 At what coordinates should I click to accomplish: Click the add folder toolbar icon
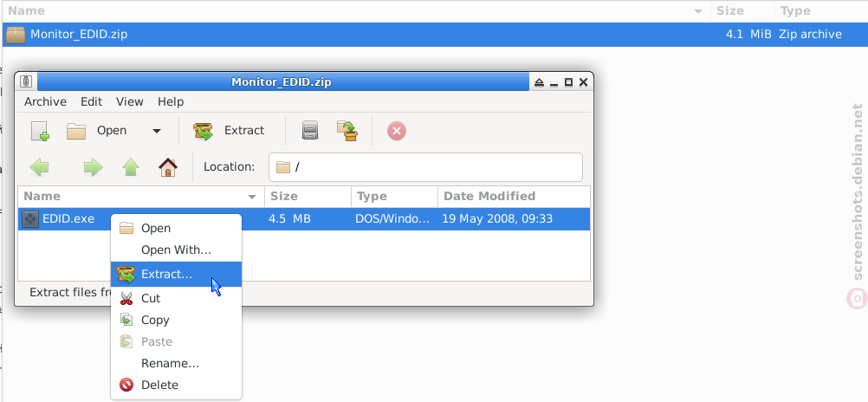347,131
